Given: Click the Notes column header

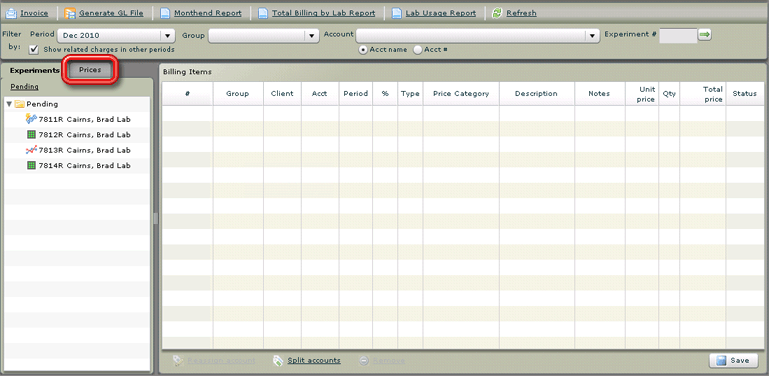Looking at the screenshot, I should tap(600, 94).
